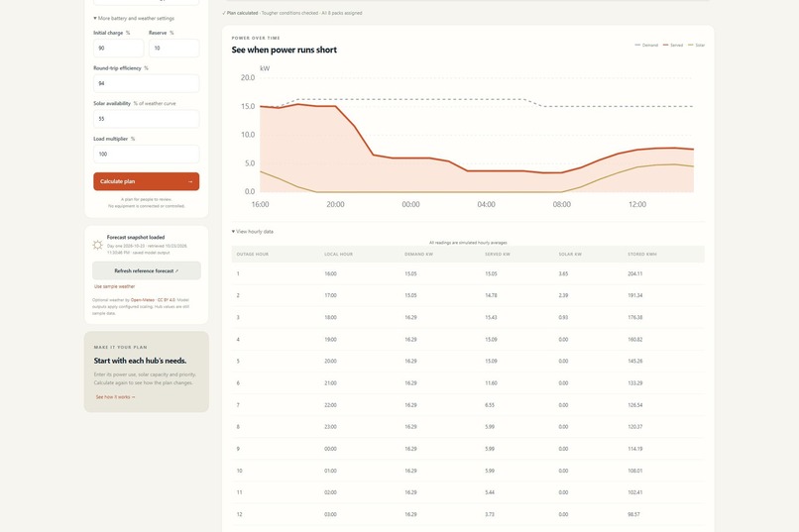Follow the See how it works link
Viewport: 799px width, 532px height.
[115, 397]
